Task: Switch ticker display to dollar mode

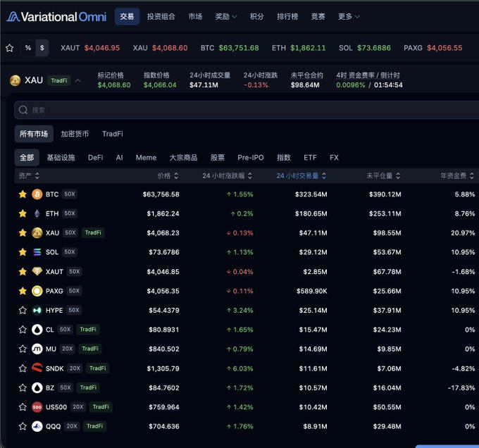Action: (x=42, y=48)
